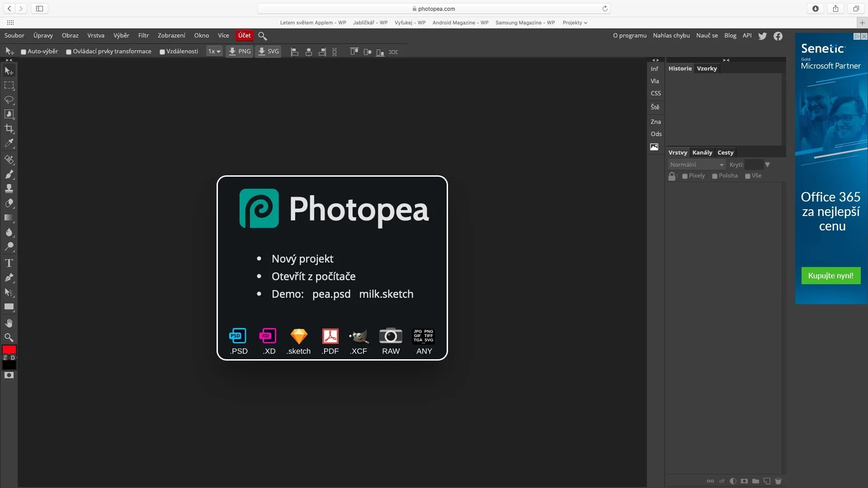Viewport: 868px width, 488px height.
Task: Select the Hand tool
Action: click(9, 323)
